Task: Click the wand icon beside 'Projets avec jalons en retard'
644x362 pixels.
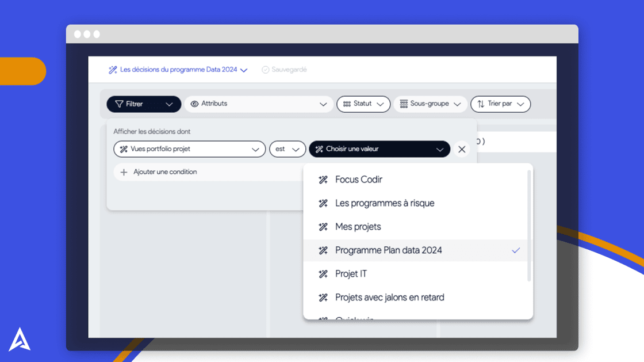Action: click(x=323, y=298)
